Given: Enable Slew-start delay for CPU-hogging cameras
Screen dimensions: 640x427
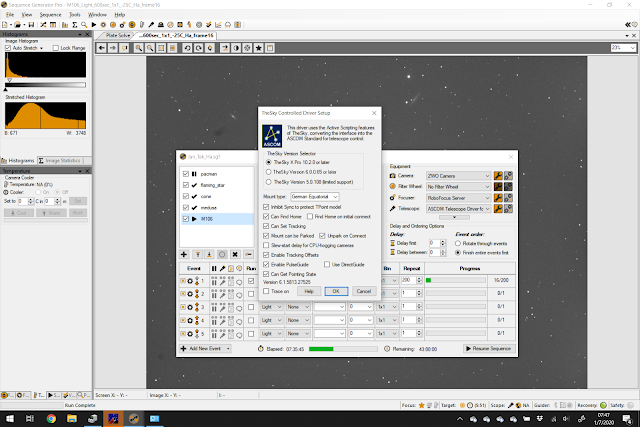Looking at the screenshot, I should point(266,245).
